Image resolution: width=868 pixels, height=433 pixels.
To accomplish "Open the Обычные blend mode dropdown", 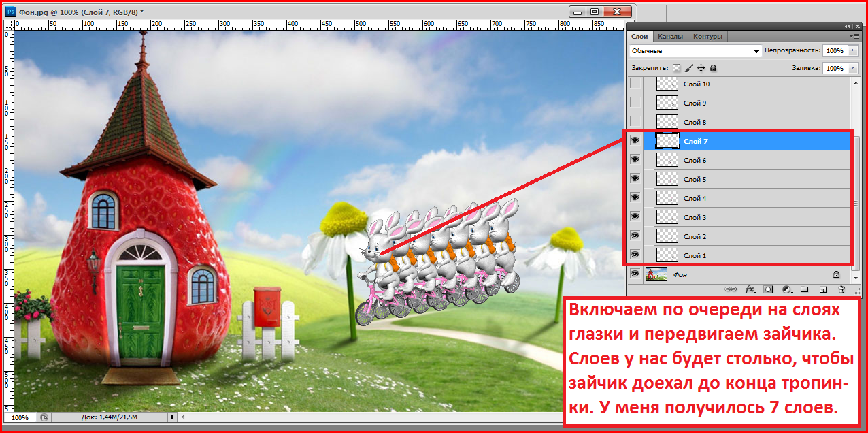I will pos(695,51).
